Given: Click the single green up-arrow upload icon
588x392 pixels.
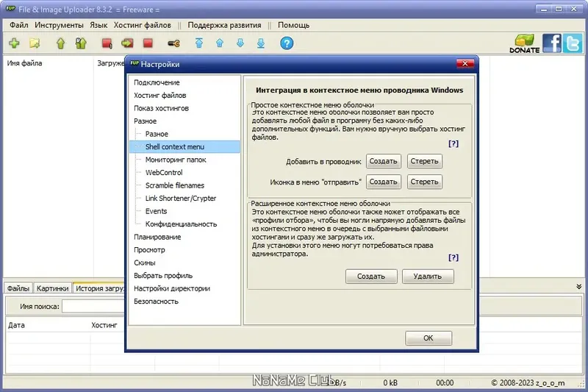Looking at the screenshot, I should [60, 43].
